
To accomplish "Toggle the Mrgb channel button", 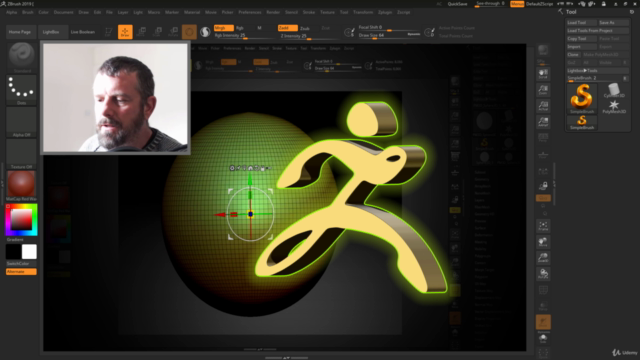I will click(x=224, y=28).
